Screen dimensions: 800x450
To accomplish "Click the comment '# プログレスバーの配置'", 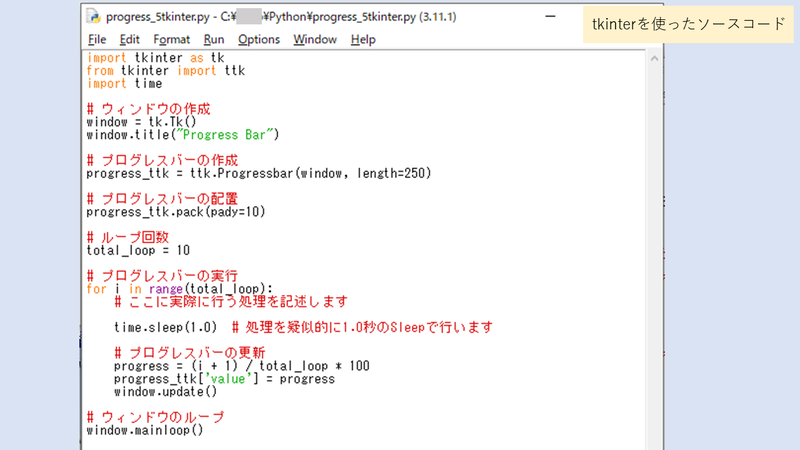I will tap(162, 198).
